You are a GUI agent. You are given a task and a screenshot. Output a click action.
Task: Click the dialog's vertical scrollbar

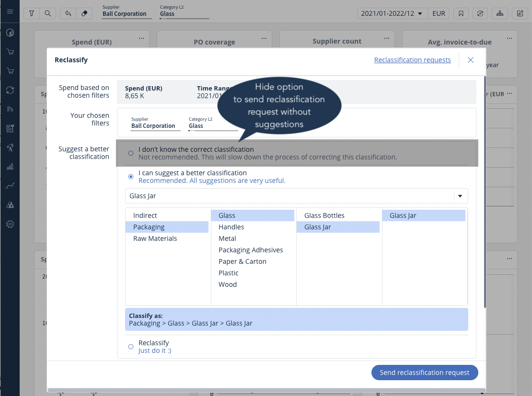[x=485, y=192]
